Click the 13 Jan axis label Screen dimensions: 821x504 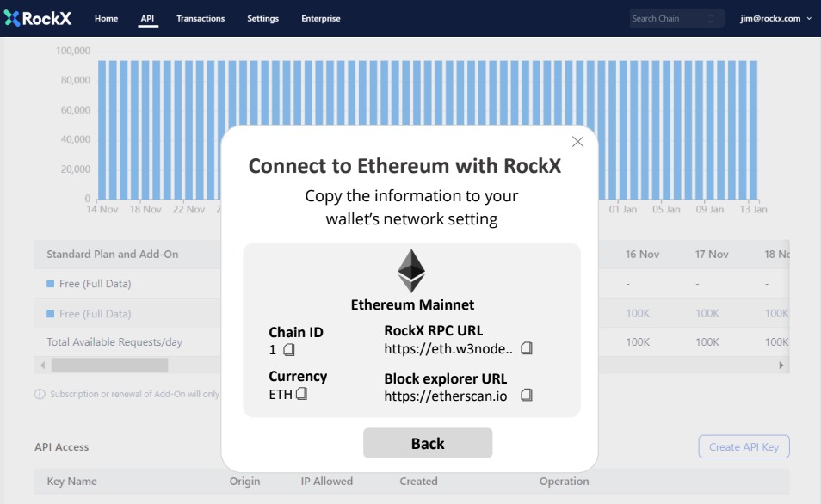(753, 209)
